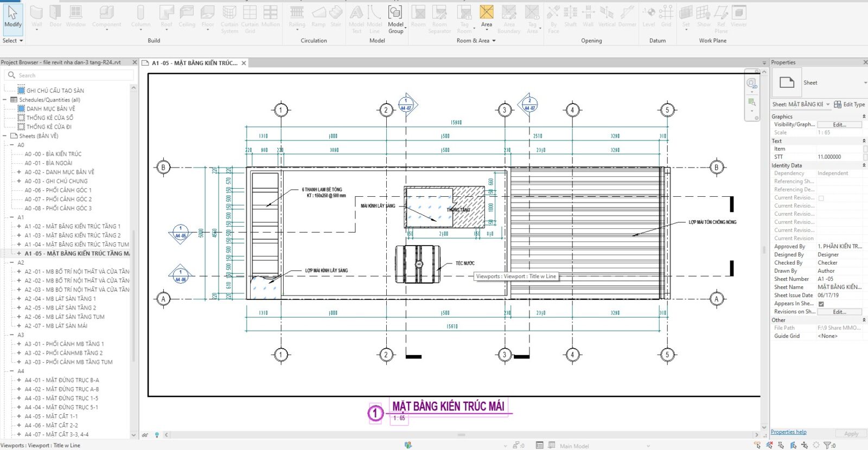Expand the Room & Area panel dropdown

[x=476, y=41]
